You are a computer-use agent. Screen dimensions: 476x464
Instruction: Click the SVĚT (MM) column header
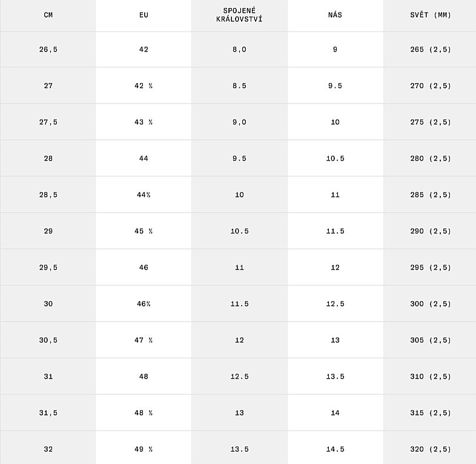point(430,15)
